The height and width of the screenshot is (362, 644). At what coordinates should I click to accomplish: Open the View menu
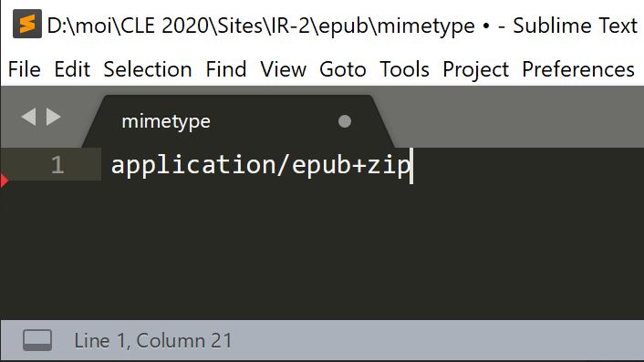tap(283, 69)
